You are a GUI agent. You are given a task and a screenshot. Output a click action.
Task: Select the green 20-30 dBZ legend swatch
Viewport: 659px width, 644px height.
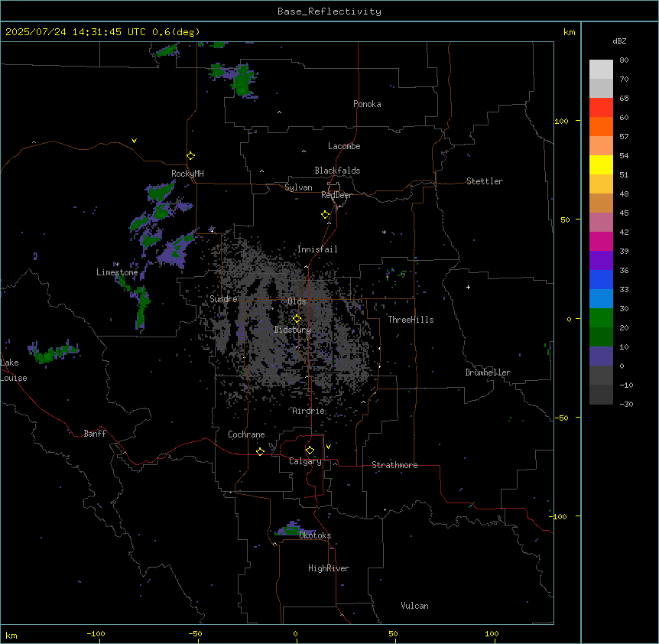601,318
